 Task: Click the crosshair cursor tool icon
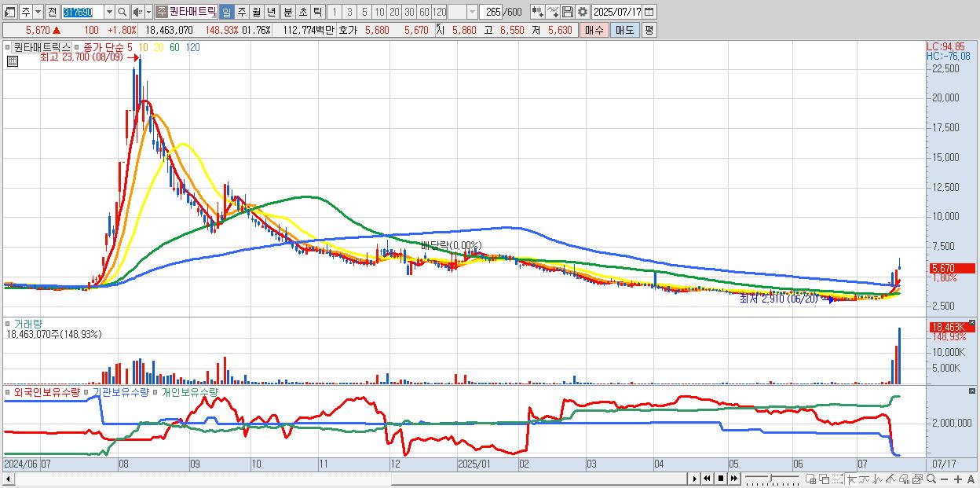pyautogui.click(x=851, y=479)
